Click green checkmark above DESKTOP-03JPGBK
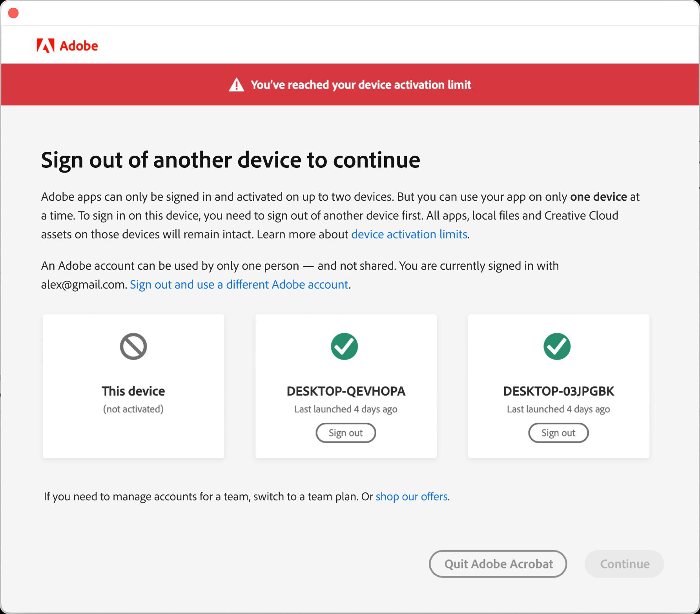 click(x=557, y=346)
